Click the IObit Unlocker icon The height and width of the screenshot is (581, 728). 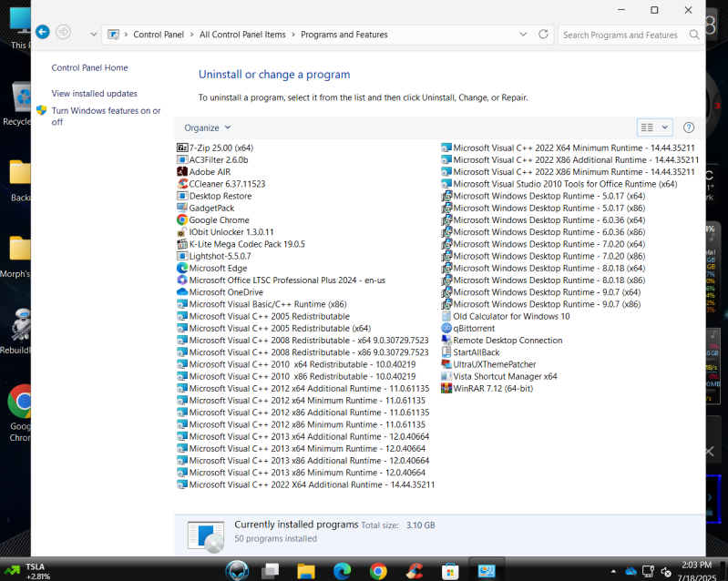pos(182,232)
